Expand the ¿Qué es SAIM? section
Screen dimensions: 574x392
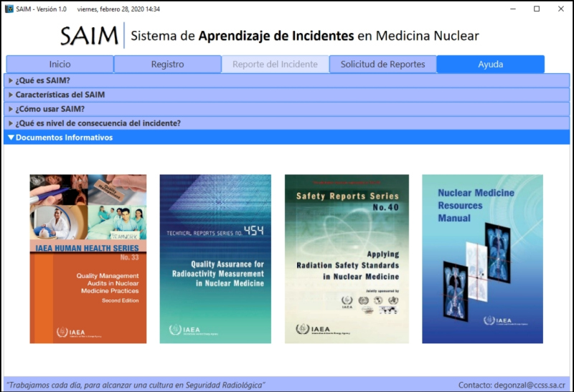(43, 80)
